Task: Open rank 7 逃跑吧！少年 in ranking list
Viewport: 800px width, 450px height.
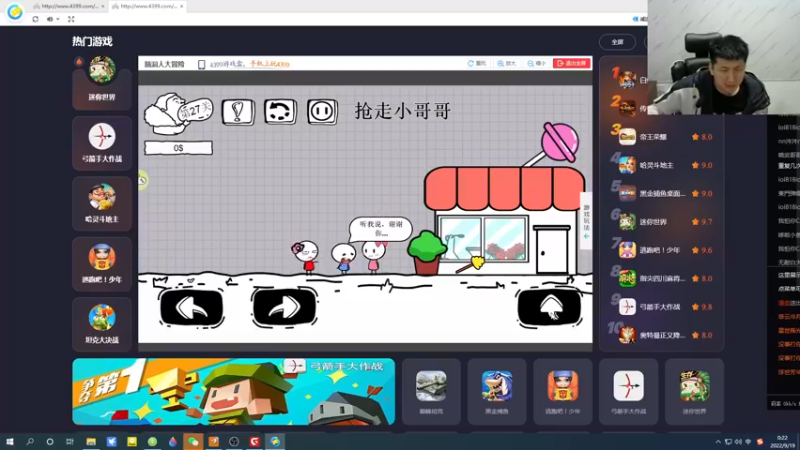Action: [x=662, y=250]
